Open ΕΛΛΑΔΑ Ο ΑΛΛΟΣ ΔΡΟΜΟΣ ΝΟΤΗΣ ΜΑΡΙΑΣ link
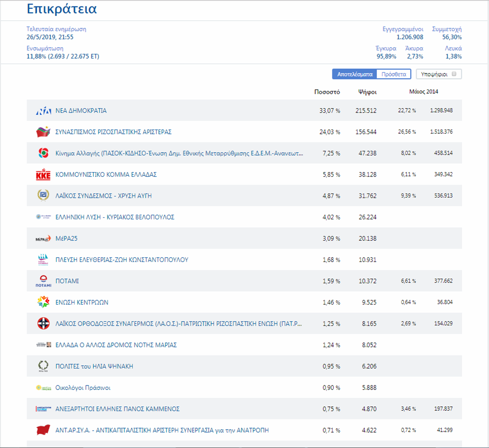Screen dimensions: 489x448 click(x=116, y=345)
